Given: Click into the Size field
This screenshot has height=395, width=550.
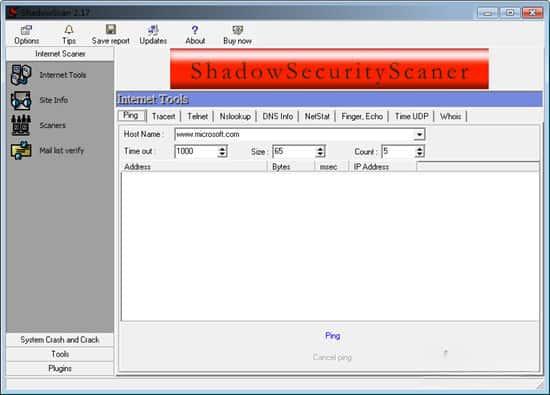Looking at the screenshot, I should [294, 152].
